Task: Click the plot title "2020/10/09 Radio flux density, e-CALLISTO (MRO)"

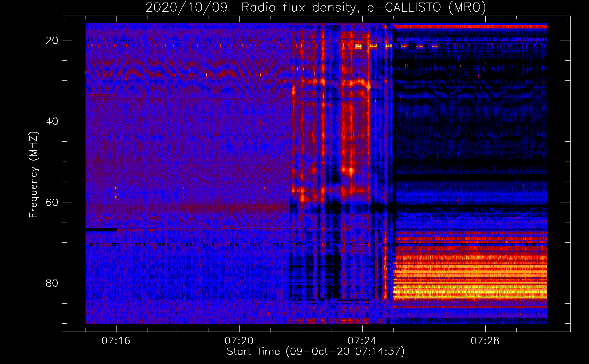Action: coord(316,8)
